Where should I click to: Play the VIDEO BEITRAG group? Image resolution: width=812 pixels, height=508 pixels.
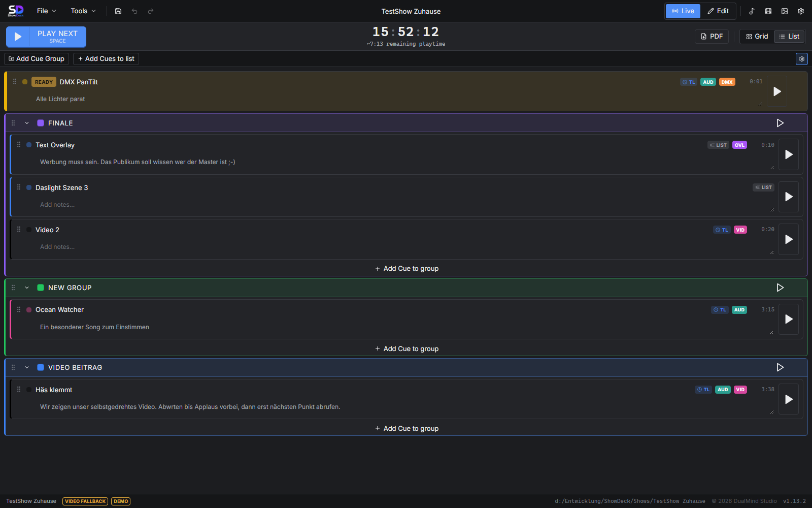coord(780,367)
